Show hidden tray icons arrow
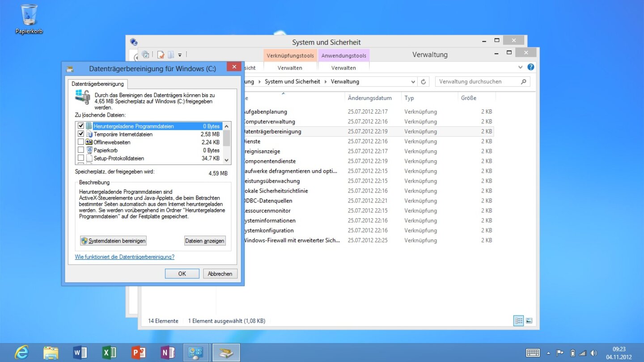 [x=548, y=353]
